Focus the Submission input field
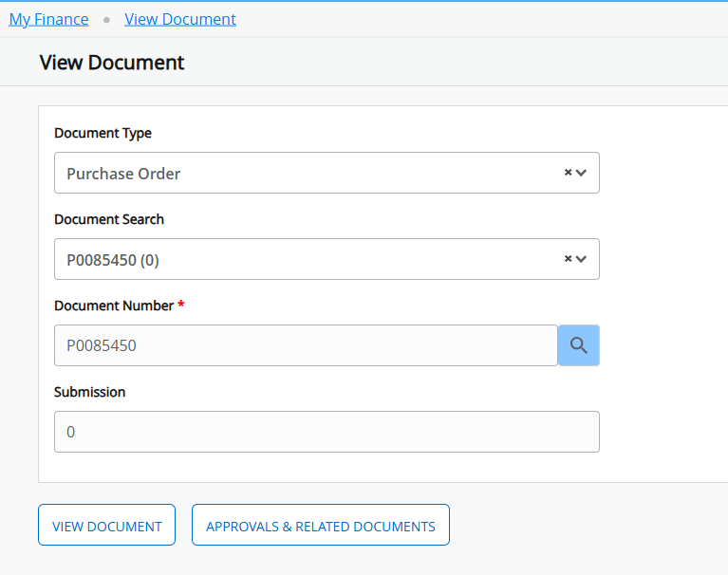Screen dimensions: 728x575 (327, 432)
